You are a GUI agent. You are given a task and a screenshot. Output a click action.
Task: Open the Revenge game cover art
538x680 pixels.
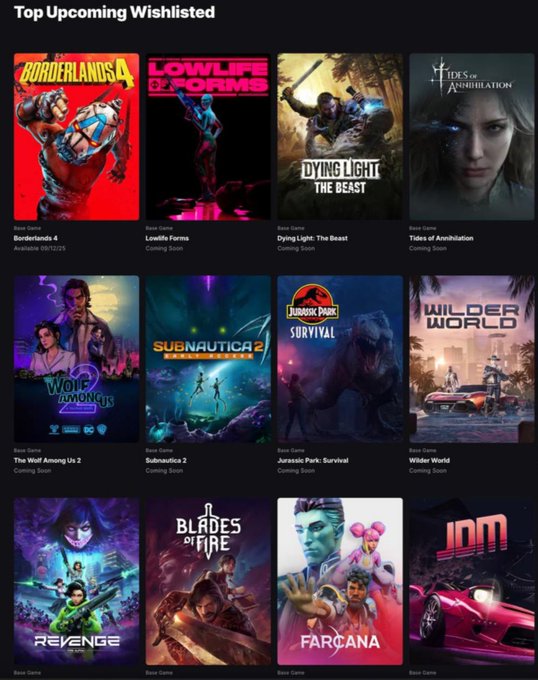[76, 581]
